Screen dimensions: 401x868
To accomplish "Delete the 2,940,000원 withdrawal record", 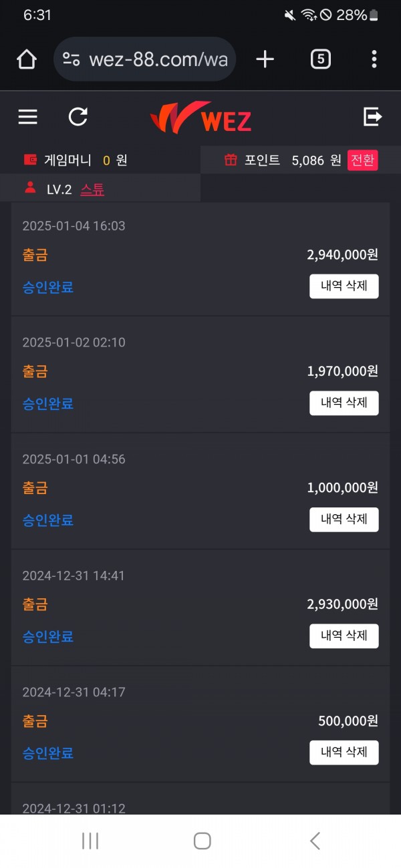I will pos(344,286).
